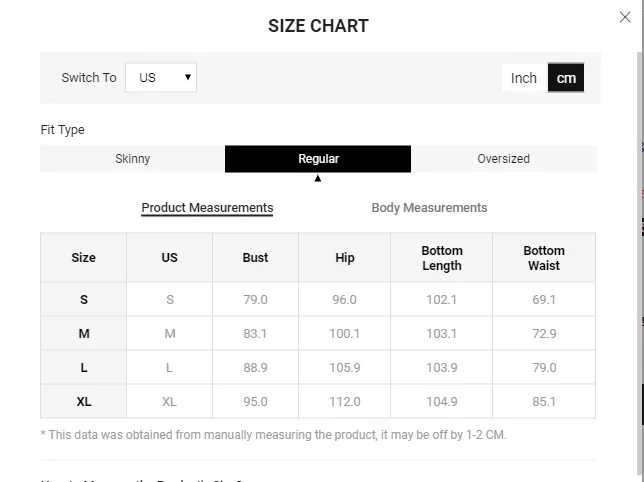Select the size S row label
The width and height of the screenshot is (644, 482).
[84, 300]
